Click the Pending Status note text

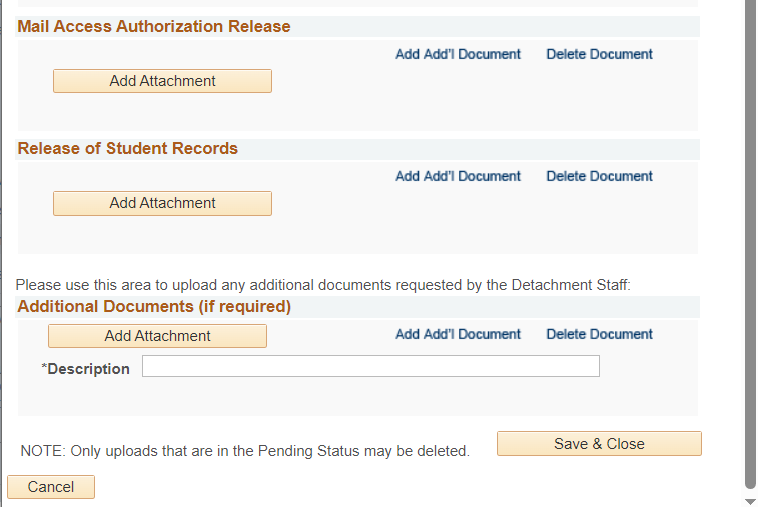(245, 451)
